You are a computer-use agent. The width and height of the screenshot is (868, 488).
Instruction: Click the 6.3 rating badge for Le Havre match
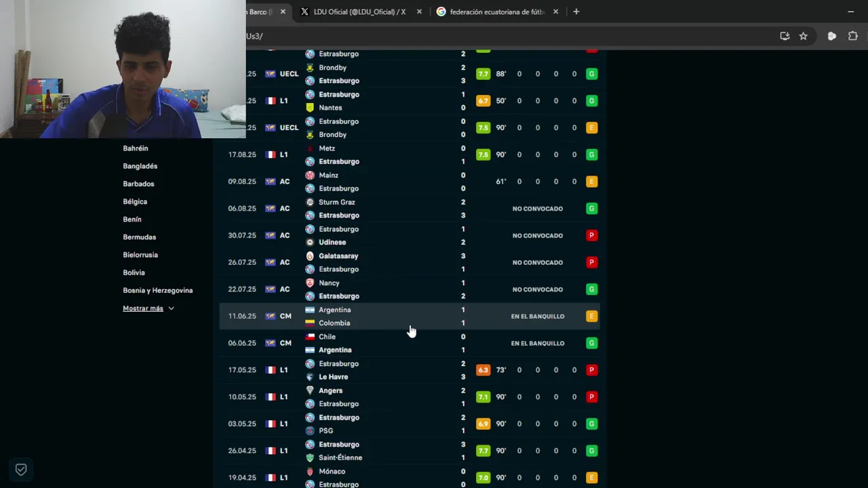(483, 370)
